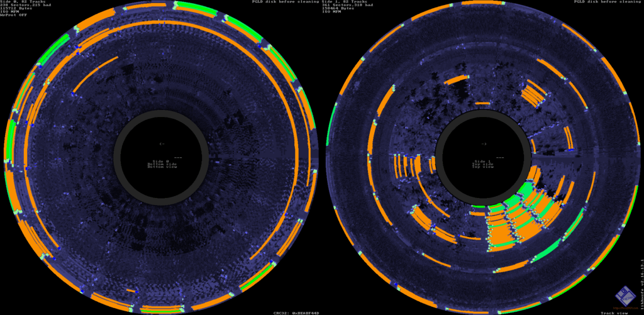Click the 'WrProt OFF' status text
The image size is (644, 315).
[x=14, y=15]
